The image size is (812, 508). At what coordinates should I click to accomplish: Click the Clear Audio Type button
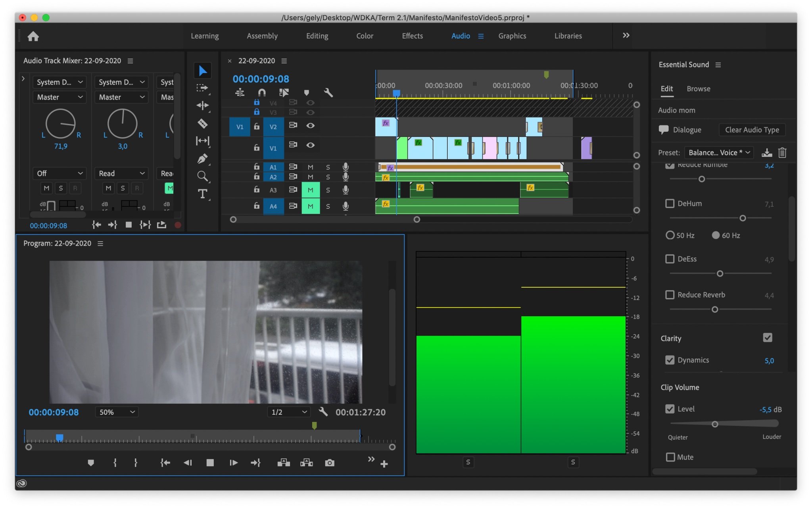click(752, 130)
